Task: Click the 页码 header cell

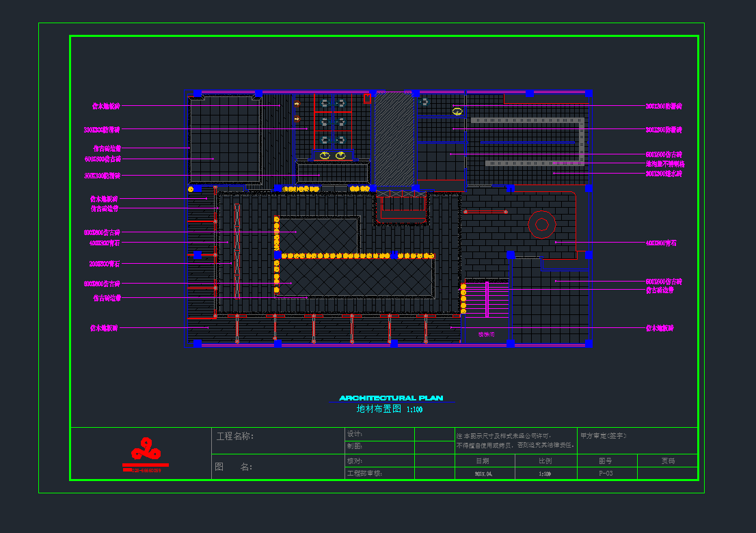Action: coord(666,461)
